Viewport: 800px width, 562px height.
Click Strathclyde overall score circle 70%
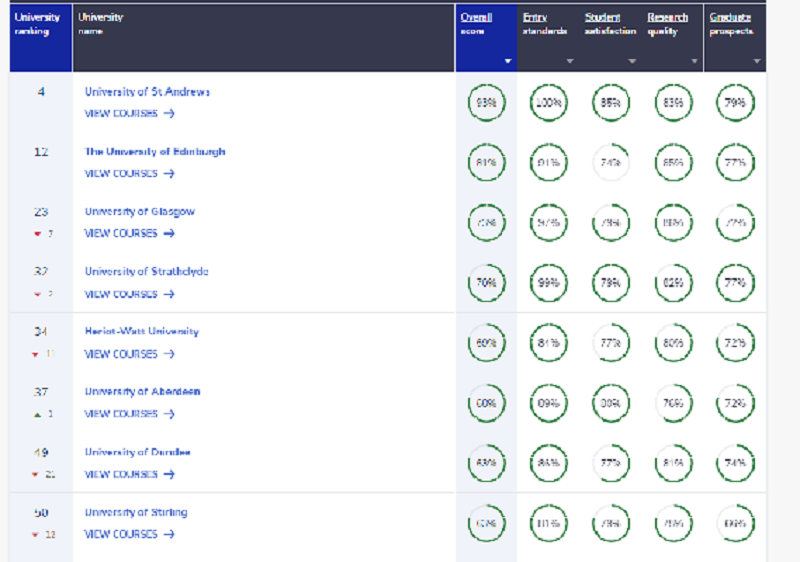[486, 283]
